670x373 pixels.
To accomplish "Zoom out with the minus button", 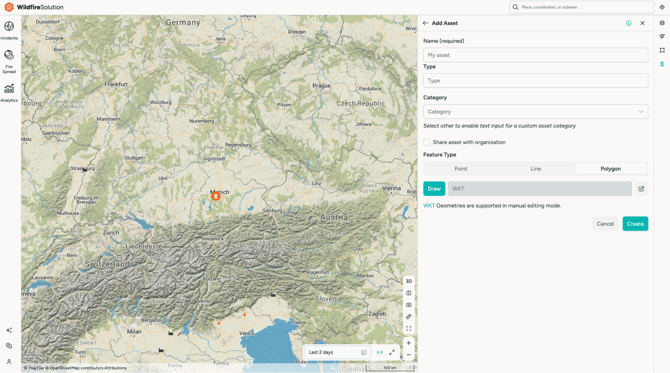I will point(408,355).
